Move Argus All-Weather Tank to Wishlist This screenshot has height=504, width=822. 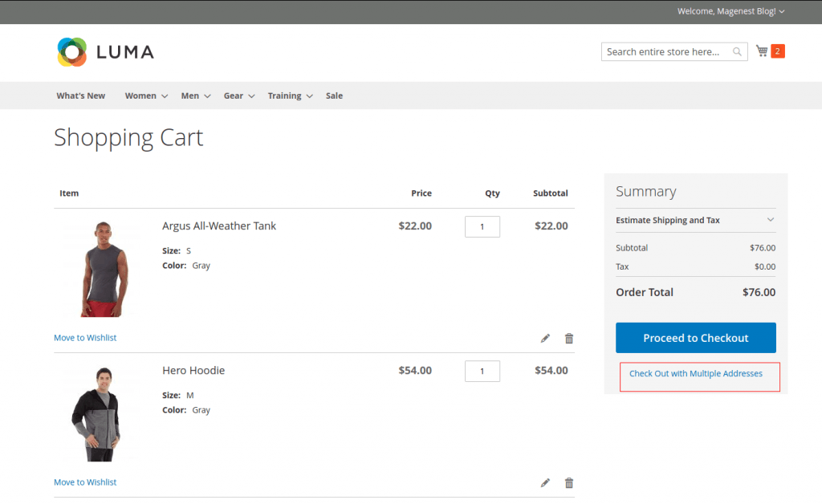85,338
